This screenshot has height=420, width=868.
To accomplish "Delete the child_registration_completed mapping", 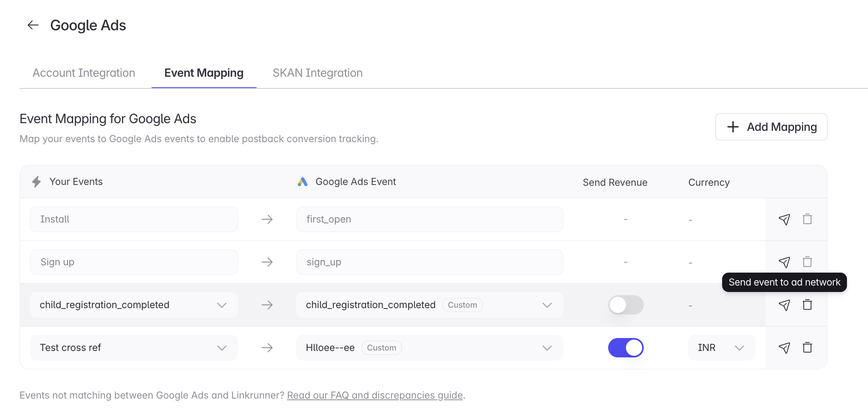I will (807, 304).
